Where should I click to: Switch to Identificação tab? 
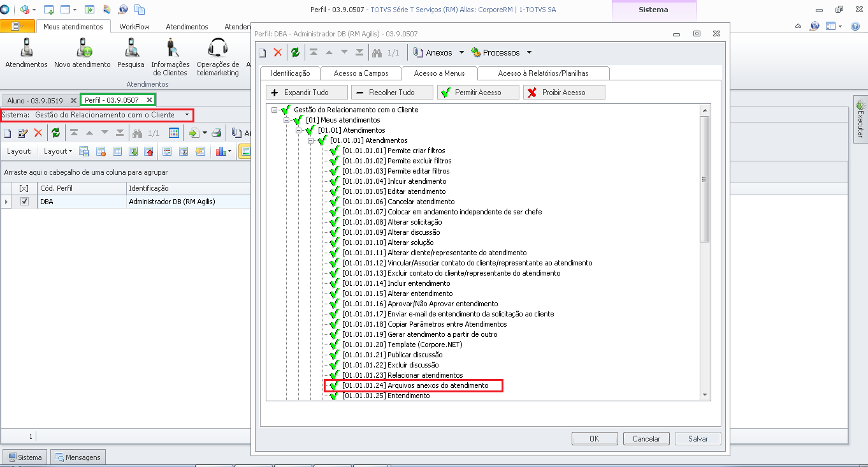290,73
